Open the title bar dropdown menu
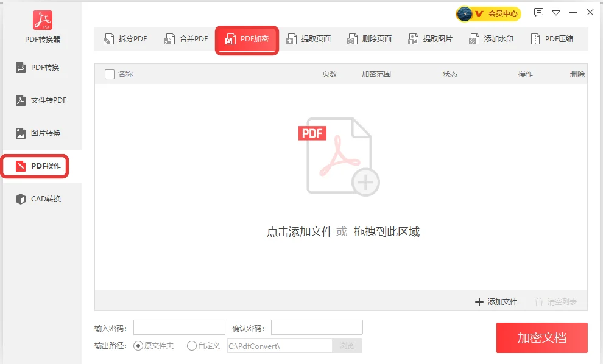The width and height of the screenshot is (603, 364). click(556, 12)
